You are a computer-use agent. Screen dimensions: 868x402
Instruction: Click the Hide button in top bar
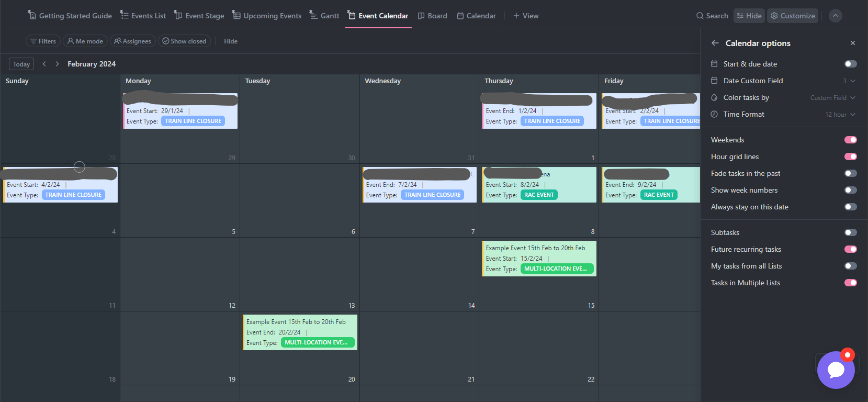(x=749, y=16)
